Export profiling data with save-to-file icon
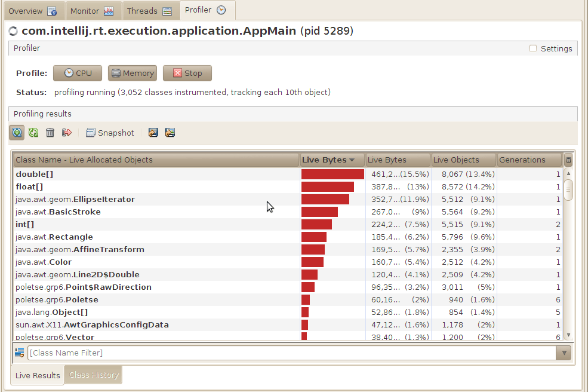Screen dimensions: 588x392 [x=153, y=133]
